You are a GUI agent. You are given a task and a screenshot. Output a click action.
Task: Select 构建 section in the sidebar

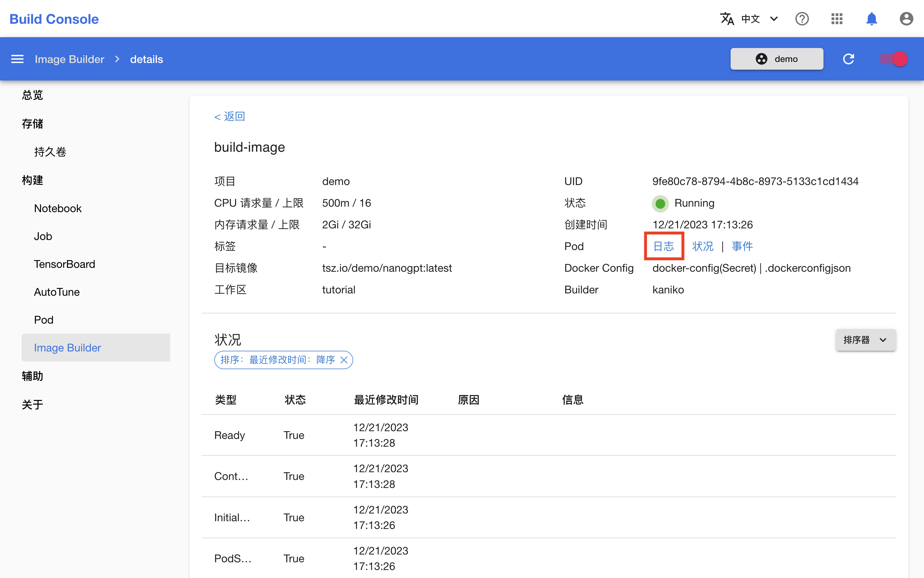tap(32, 180)
